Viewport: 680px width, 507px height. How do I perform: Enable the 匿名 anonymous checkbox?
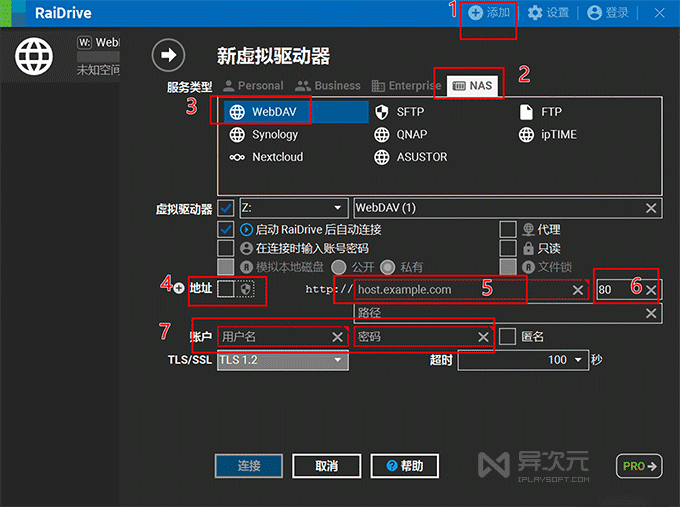507,337
